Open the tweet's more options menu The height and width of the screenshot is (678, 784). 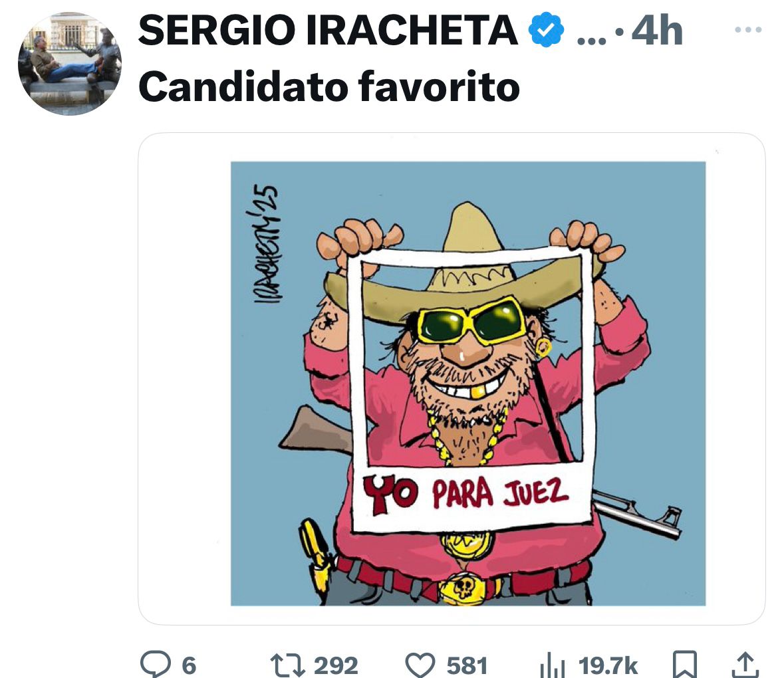coord(747,30)
